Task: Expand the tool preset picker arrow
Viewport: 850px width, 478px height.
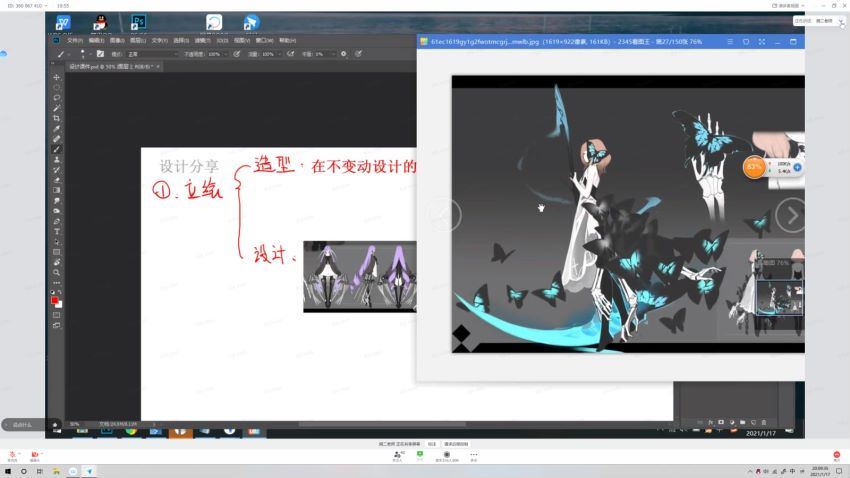Action: pyautogui.click(x=69, y=54)
